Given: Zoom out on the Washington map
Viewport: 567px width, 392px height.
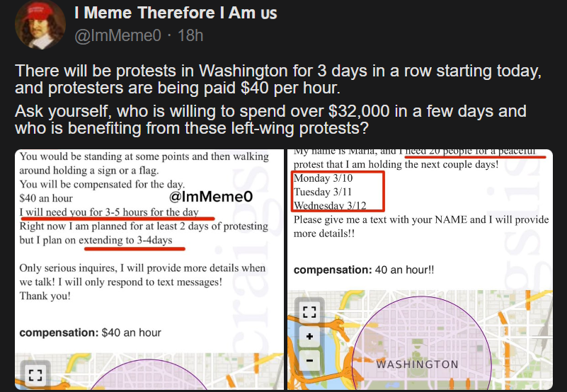Looking at the screenshot, I should (309, 360).
